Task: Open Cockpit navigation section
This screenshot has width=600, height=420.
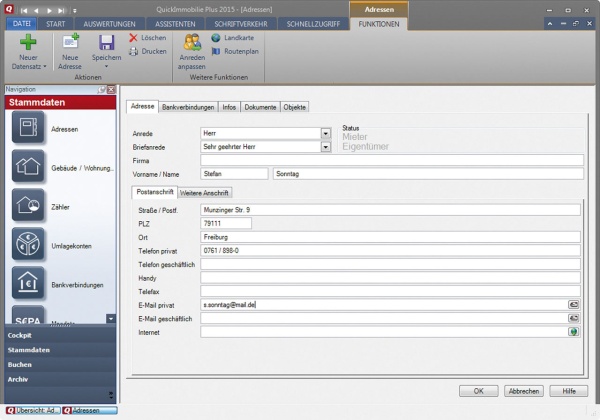Action: [60, 335]
